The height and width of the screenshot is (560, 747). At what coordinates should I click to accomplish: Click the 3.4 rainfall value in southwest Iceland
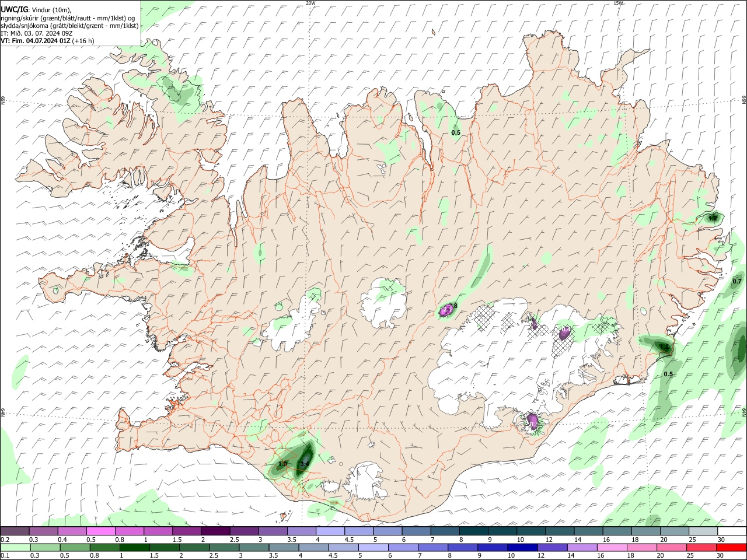coord(304,464)
